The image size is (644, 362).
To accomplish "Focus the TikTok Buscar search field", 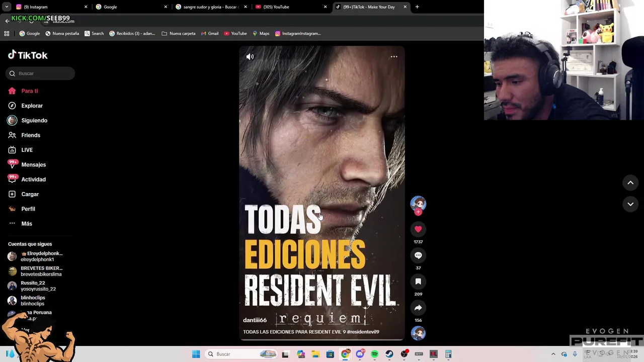I will point(40,73).
